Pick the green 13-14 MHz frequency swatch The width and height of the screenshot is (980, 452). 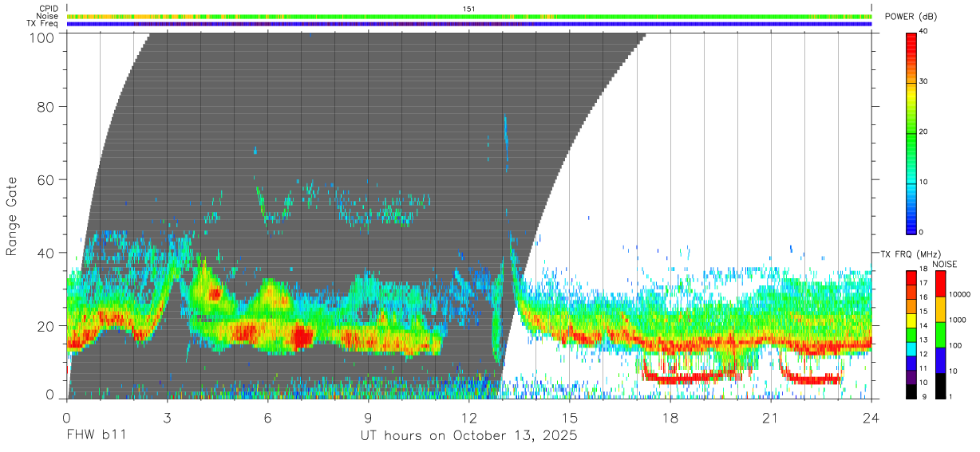click(x=911, y=335)
